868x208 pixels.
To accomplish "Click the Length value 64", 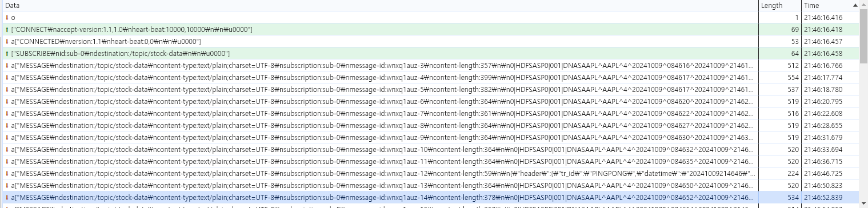I will point(795,54).
